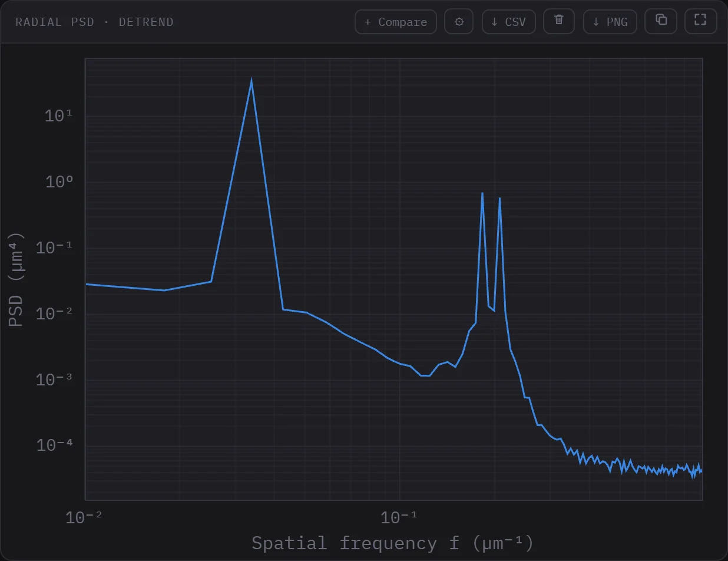
Task: Open chart settings via the gear icon
Action: [459, 22]
